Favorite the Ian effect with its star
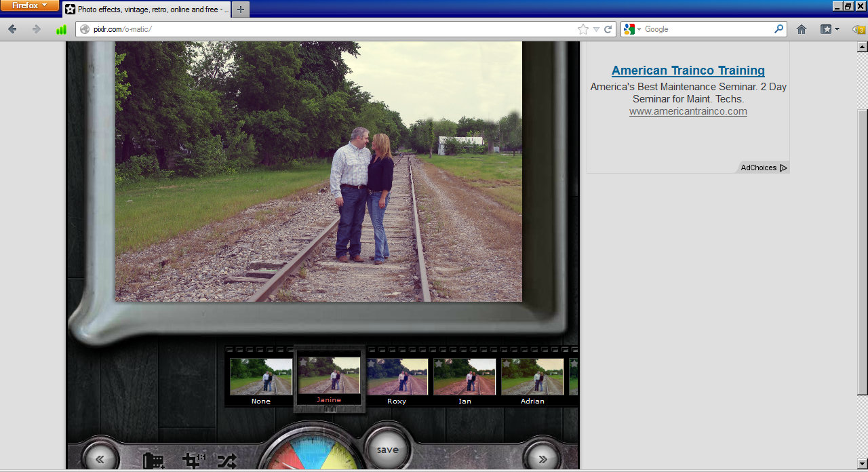 pos(439,363)
